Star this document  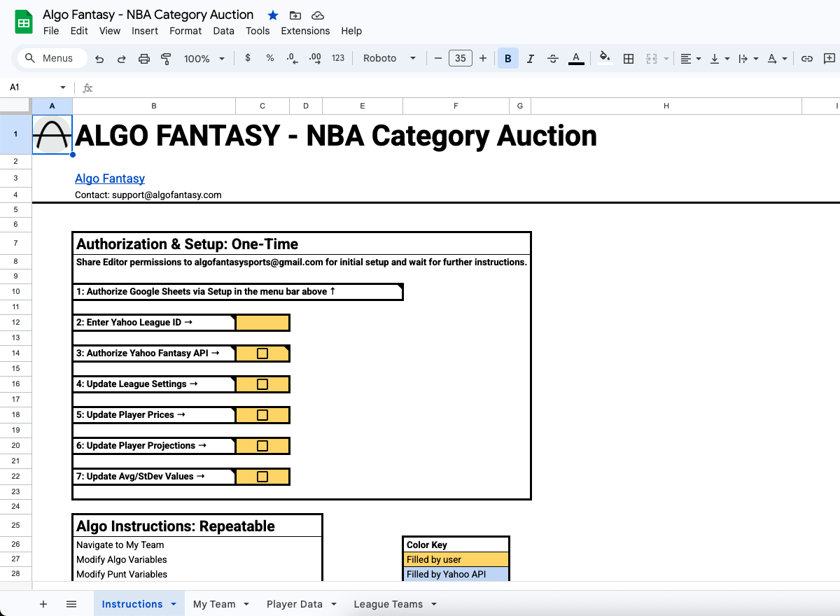(273, 15)
